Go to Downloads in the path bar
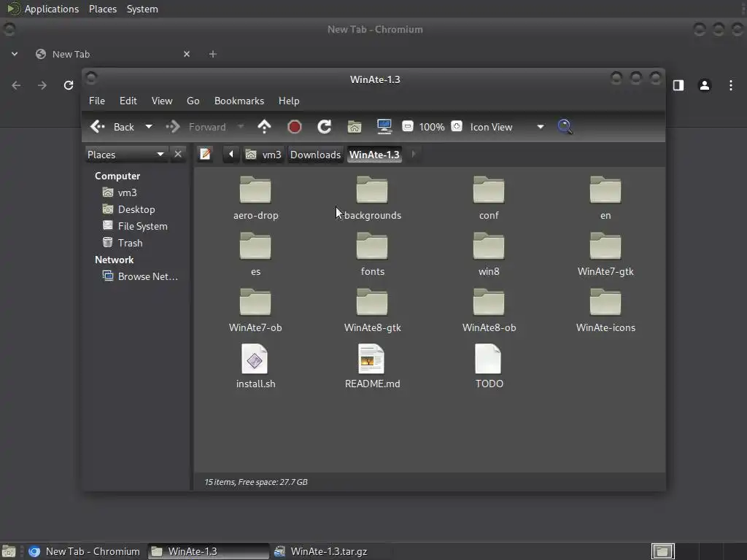 pyautogui.click(x=315, y=155)
